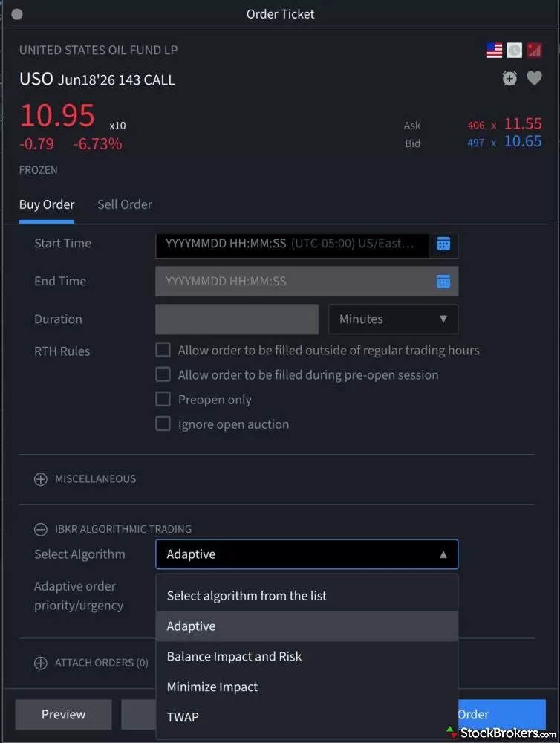560x743 pixels.
Task: Click the US flag icon
Action: [x=494, y=51]
